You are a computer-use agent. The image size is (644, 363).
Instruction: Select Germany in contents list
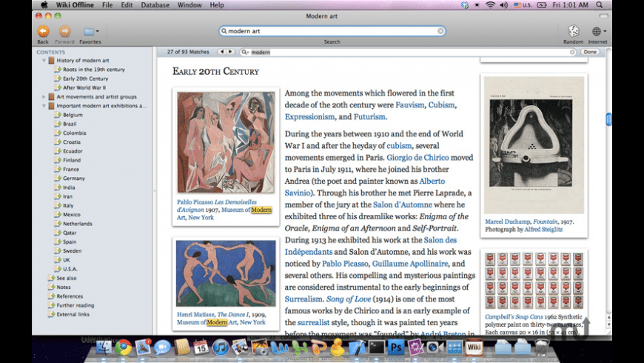74,178
